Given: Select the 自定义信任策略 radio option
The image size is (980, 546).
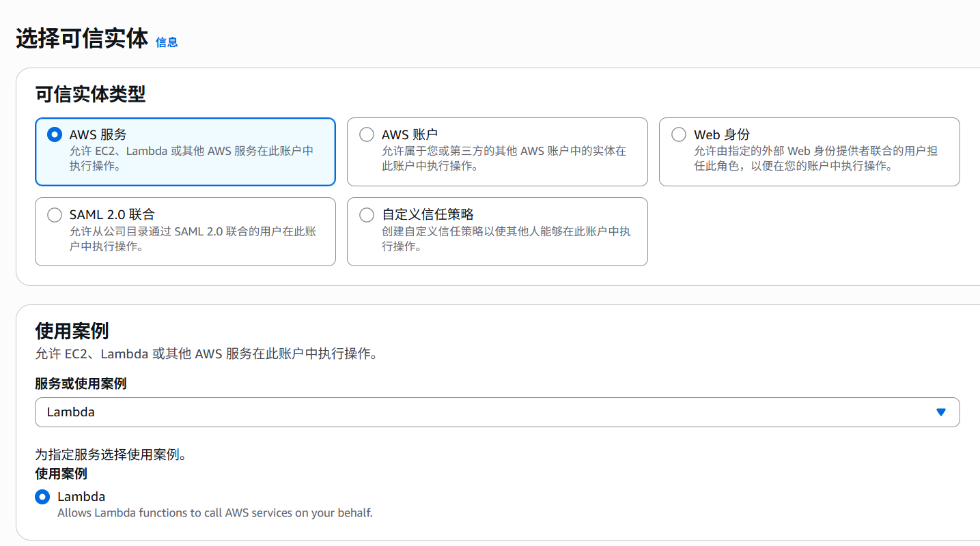Looking at the screenshot, I should coord(367,215).
